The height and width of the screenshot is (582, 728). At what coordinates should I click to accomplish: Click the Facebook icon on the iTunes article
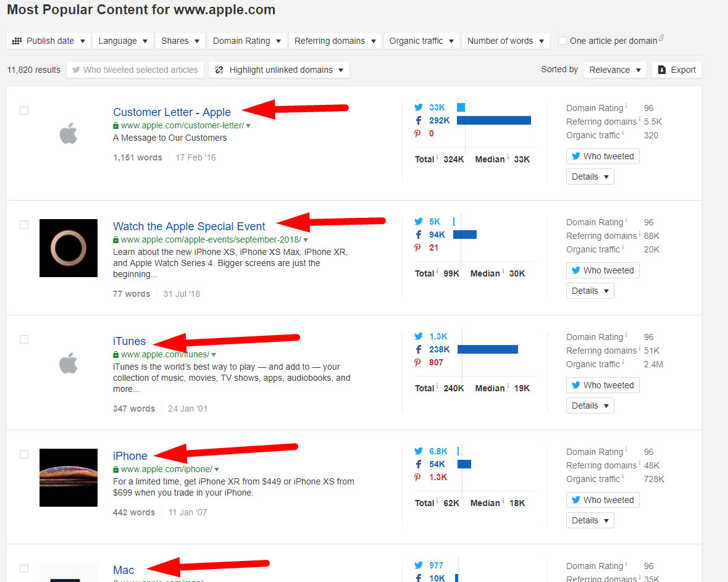[419, 349]
